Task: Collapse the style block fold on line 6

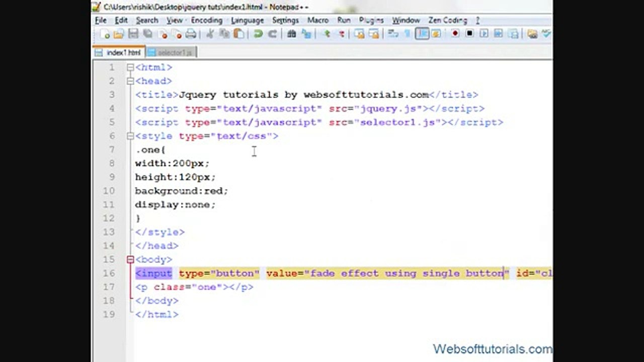Action: click(130, 136)
